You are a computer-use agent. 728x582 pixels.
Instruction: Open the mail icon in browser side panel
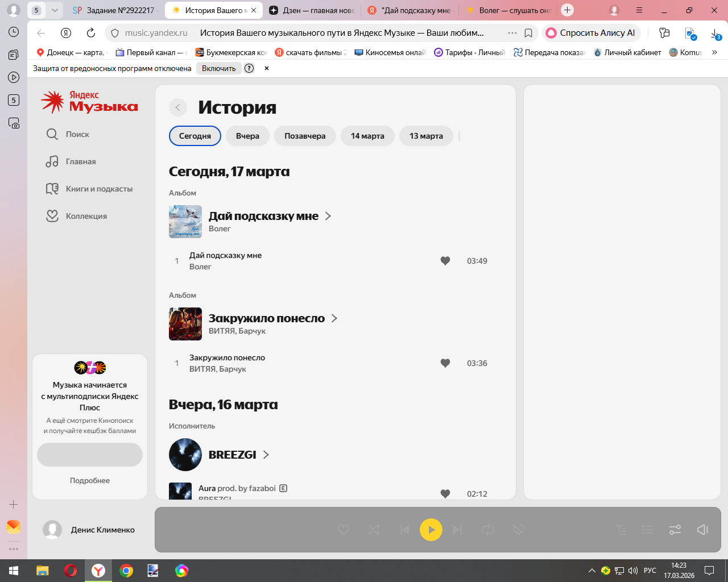click(x=14, y=527)
